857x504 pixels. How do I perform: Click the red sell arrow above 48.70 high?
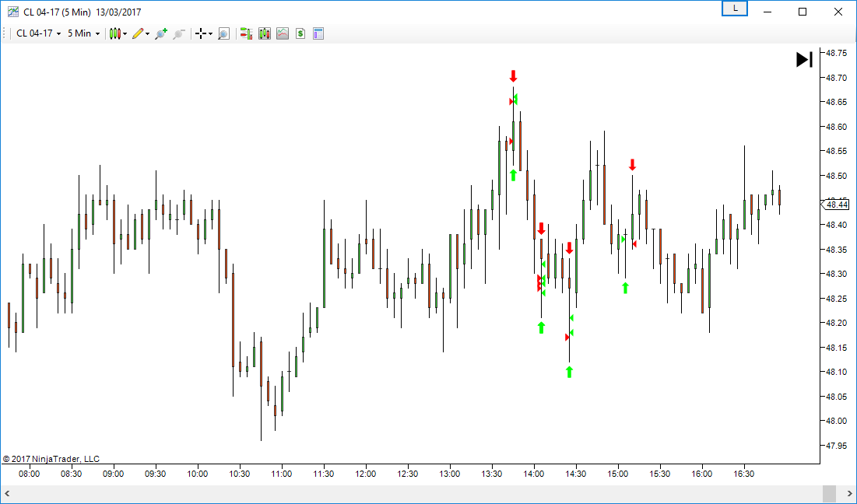click(x=513, y=76)
